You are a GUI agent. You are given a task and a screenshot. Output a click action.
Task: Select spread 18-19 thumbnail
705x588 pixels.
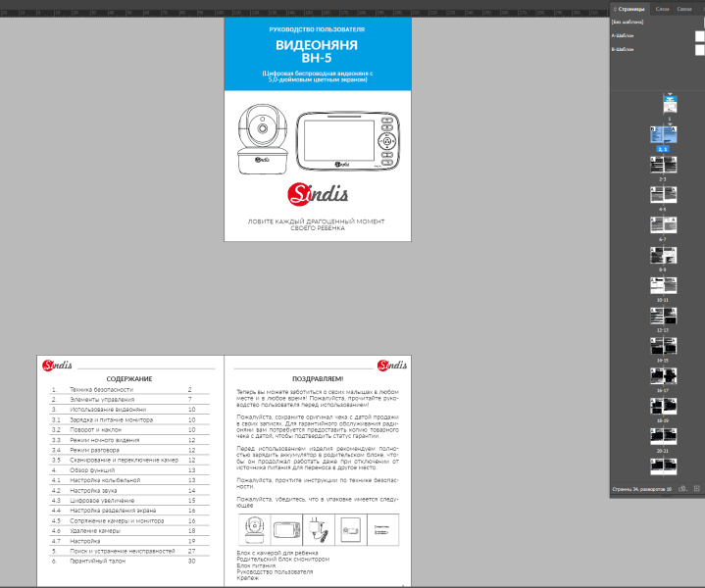pos(663,407)
